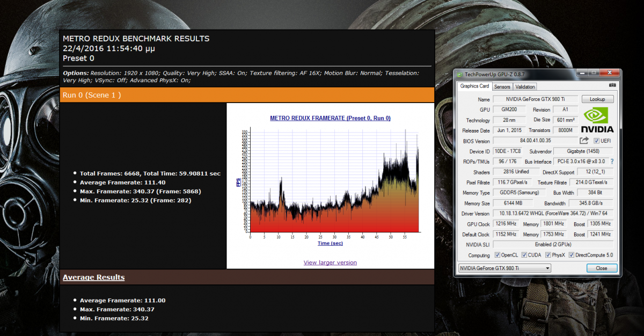Viewport: 644px width, 336px height.
Task: Click the Pixel Fillrate field
Action: pyautogui.click(x=511, y=182)
